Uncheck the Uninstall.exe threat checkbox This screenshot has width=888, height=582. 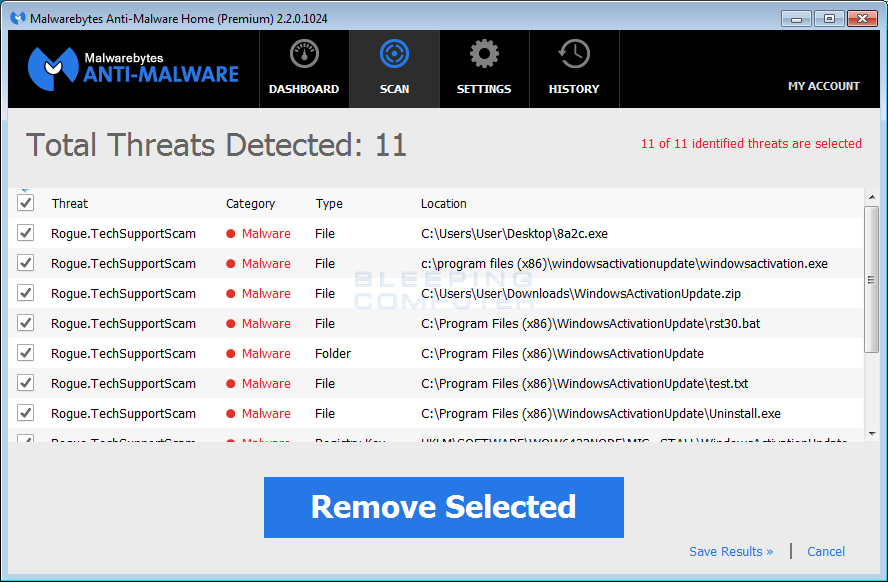tap(26, 413)
